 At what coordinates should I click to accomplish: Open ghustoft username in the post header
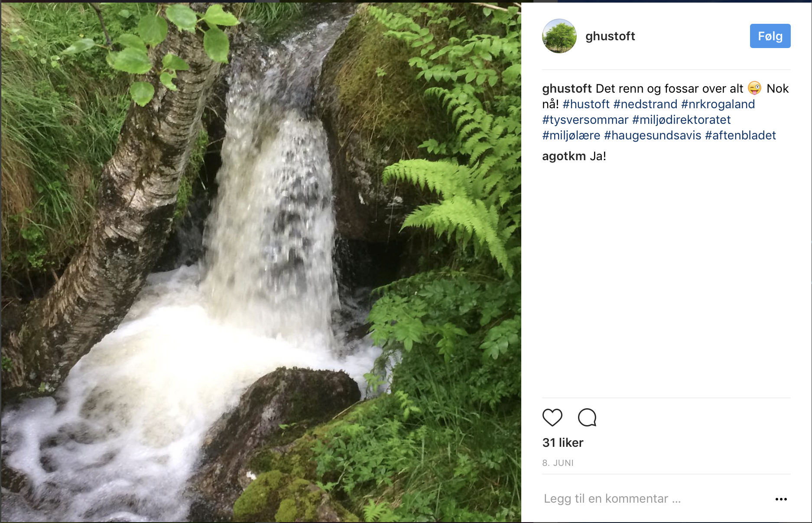click(610, 36)
